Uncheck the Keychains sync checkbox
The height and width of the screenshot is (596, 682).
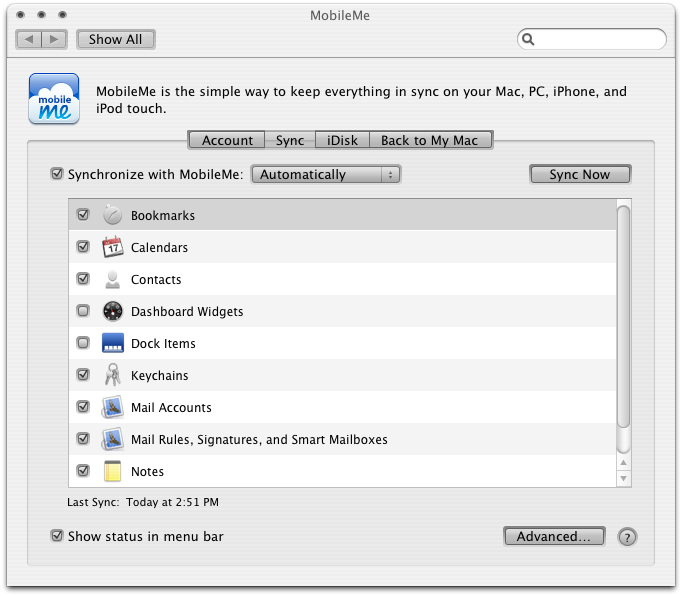83,375
